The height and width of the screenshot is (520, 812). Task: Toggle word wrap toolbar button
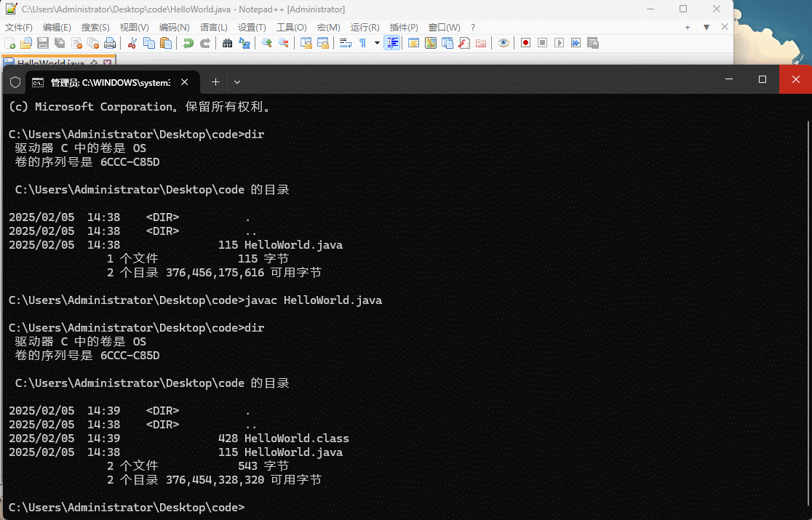click(x=346, y=43)
